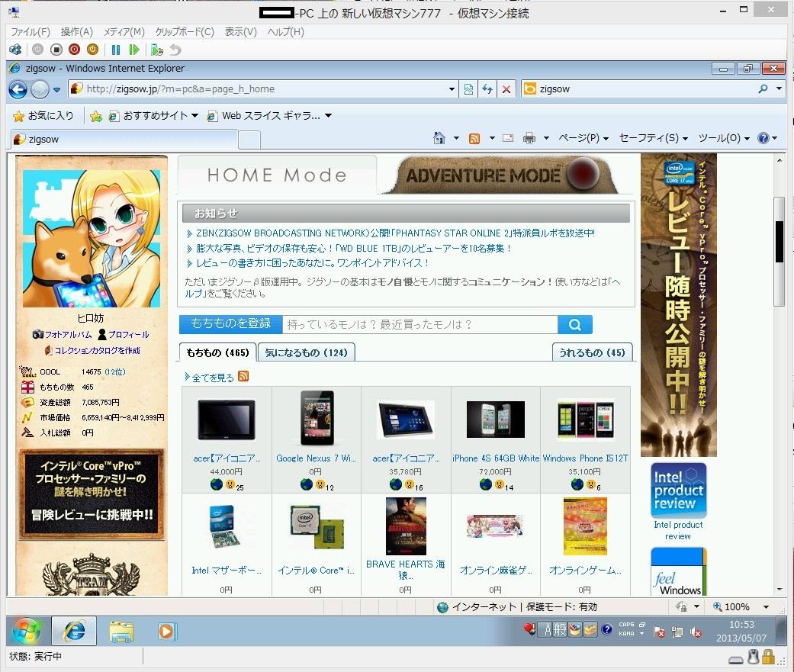Click the IE home icon
The width and height of the screenshot is (794, 672).
point(439,138)
